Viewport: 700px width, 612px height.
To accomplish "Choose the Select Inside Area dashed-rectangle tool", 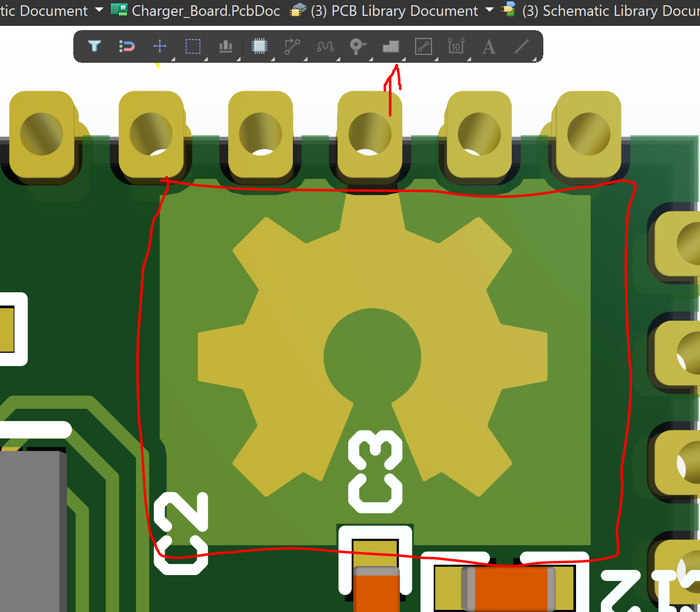I will tap(193, 46).
